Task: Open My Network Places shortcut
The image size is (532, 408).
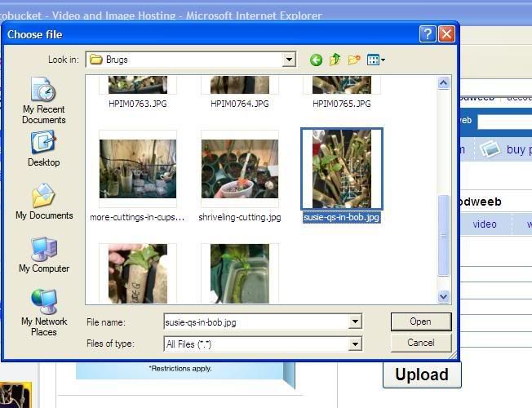Action: point(44,313)
